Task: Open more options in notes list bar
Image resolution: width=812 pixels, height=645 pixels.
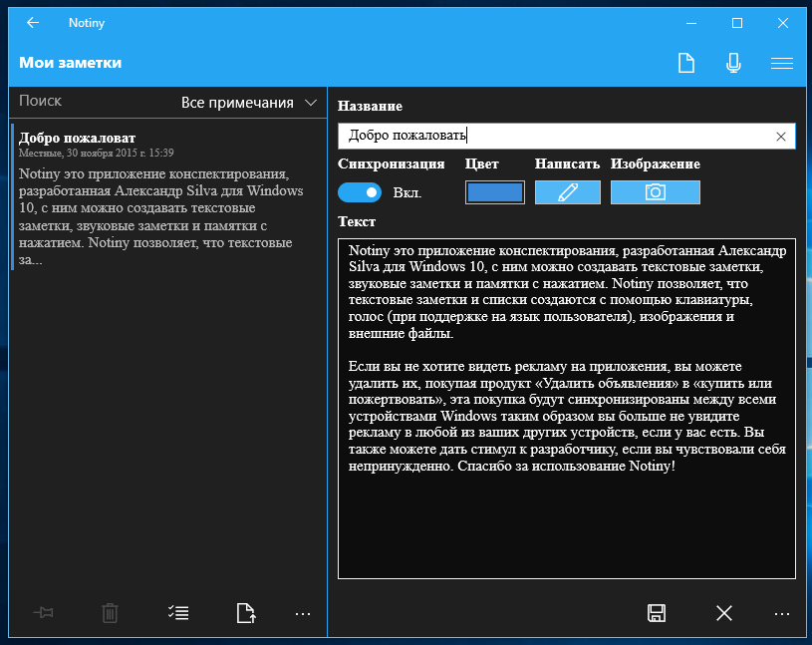Action: coord(303,614)
